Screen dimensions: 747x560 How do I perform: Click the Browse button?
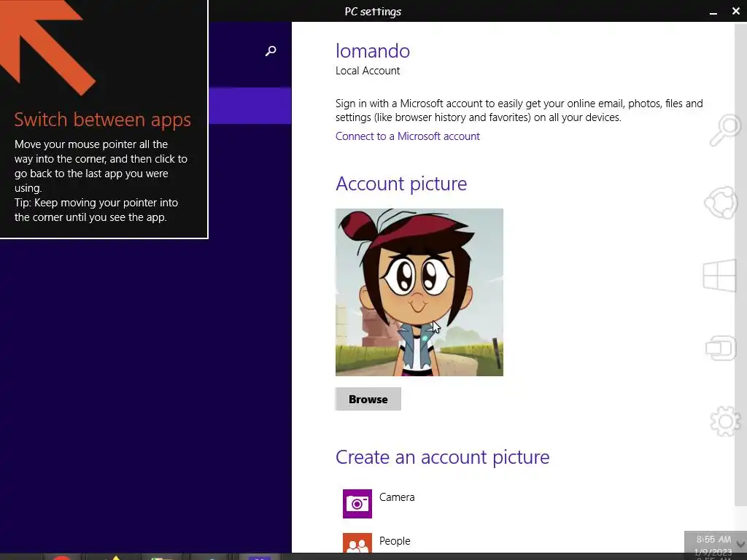click(x=368, y=399)
